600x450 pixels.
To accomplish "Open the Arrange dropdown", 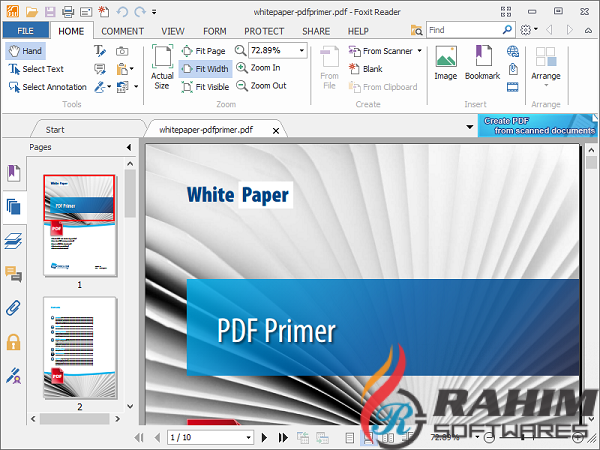I will (546, 67).
